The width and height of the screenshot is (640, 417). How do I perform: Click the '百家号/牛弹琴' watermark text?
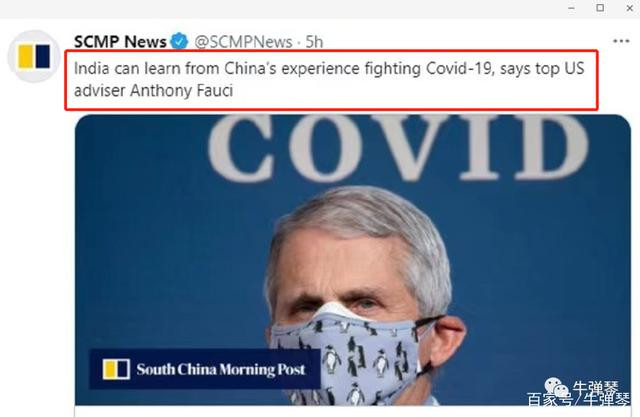pyautogui.click(x=578, y=400)
